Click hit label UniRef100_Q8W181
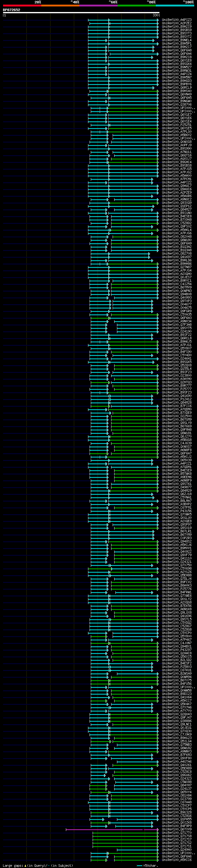 (177, 433)
